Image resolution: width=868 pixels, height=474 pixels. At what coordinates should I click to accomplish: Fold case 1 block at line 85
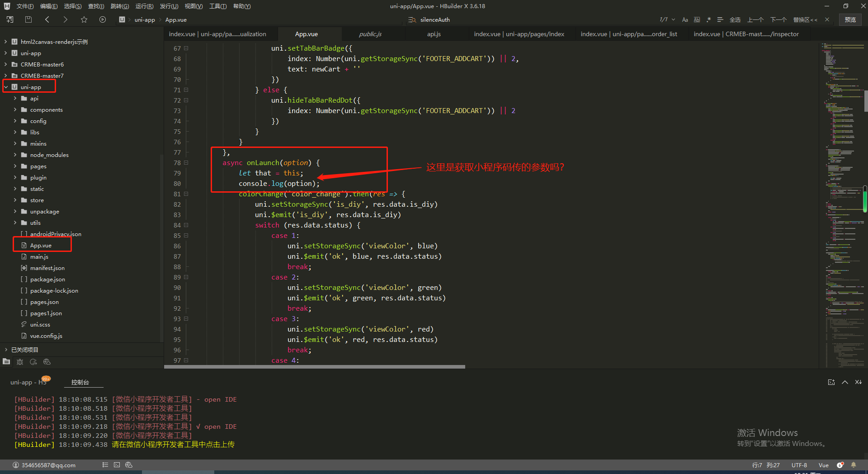pyautogui.click(x=186, y=235)
